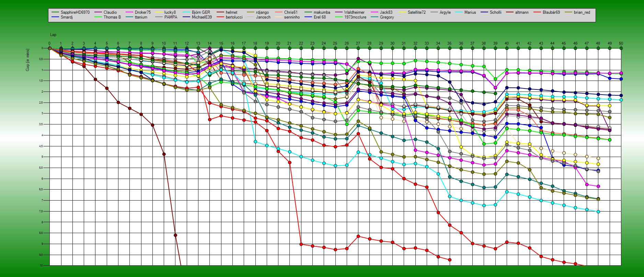This screenshot has width=644, height=277.
Task: Click the blue line sample beside Erel 68
Action: coord(308,17)
